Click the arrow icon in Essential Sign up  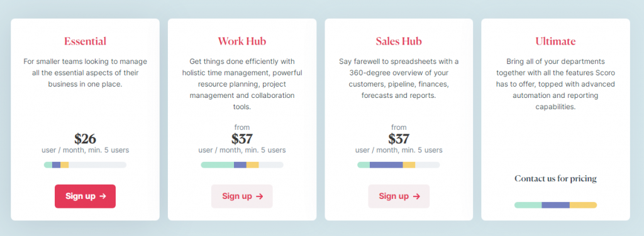click(103, 196)
